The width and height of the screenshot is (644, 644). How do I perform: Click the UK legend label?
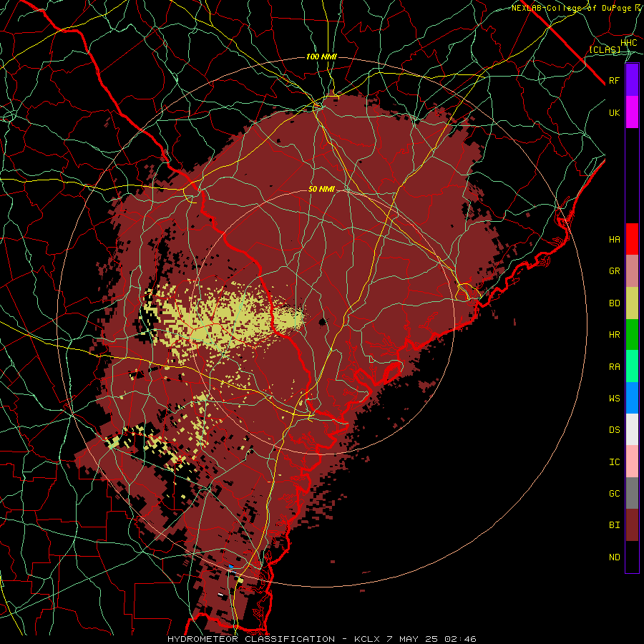coord(615,112)
